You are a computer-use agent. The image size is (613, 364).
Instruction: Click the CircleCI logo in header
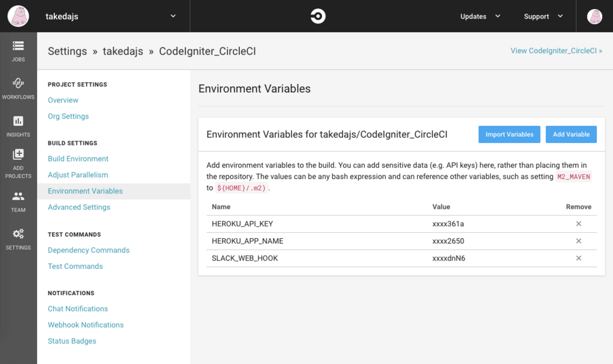318,16
